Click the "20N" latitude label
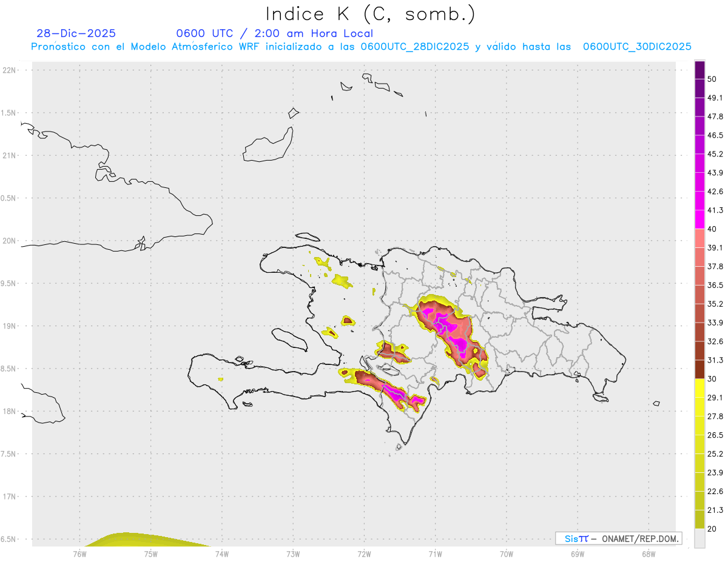This screenshot has height=562, width=728. (10, 241)
